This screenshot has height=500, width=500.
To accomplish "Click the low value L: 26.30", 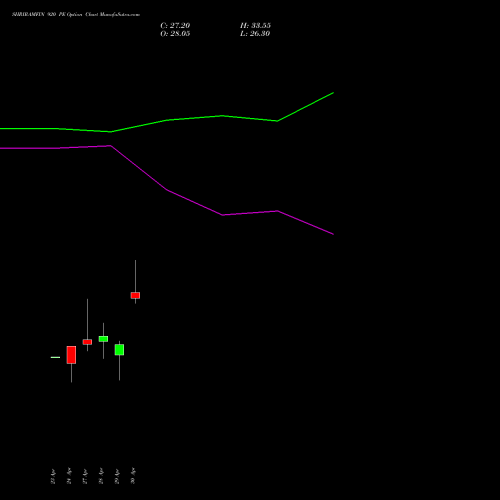I will tap(255, 34).
